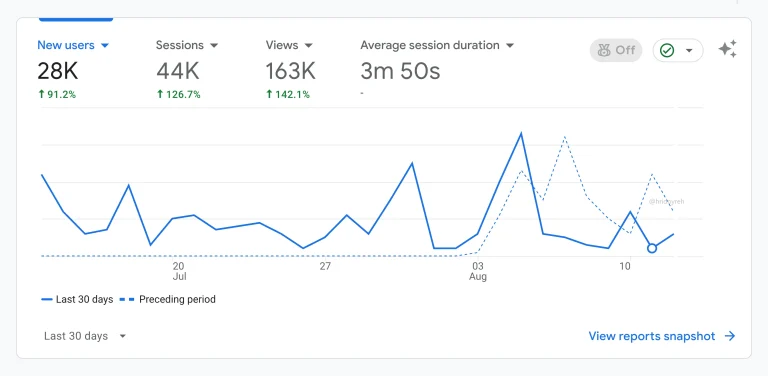The width and height of the screenshot is (768, 376).
Task: Select the 163K views value
Action: coord(290,71)
